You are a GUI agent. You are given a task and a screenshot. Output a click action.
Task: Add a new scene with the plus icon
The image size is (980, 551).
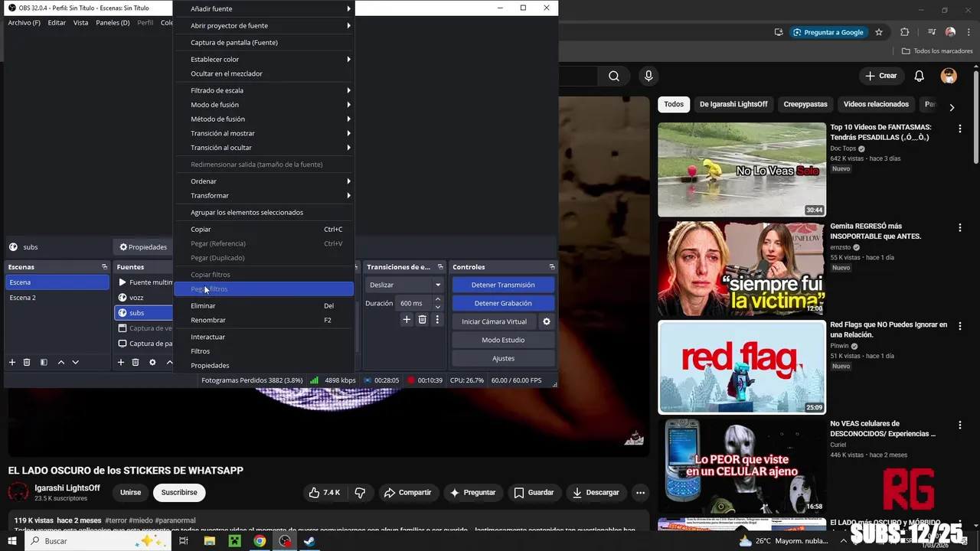[x=12, y=362]
